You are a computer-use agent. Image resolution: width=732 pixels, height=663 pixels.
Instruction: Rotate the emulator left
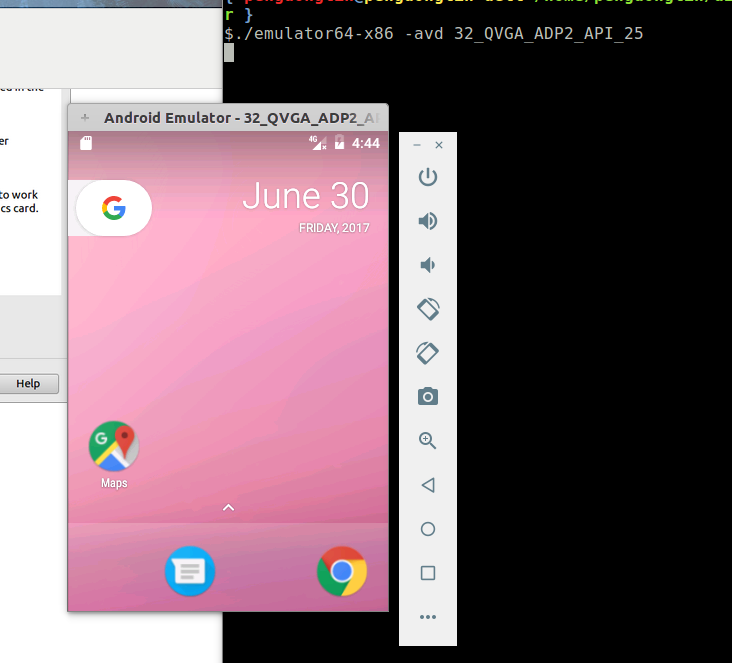point(428,309)
